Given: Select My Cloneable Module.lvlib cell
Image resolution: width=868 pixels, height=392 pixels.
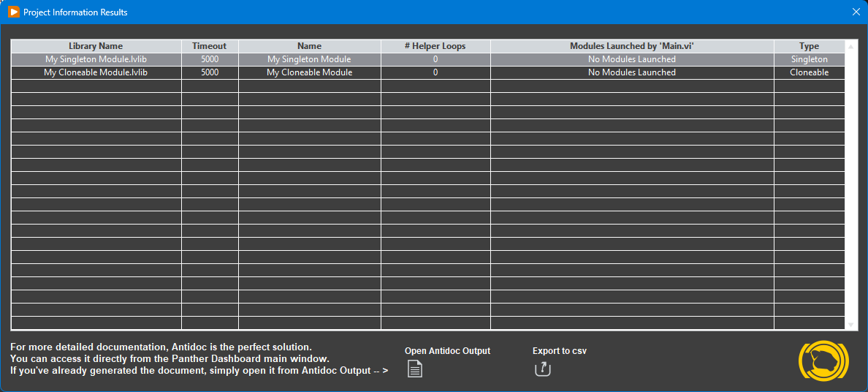Looking at the screenshot, I should (x=96, y=72).
